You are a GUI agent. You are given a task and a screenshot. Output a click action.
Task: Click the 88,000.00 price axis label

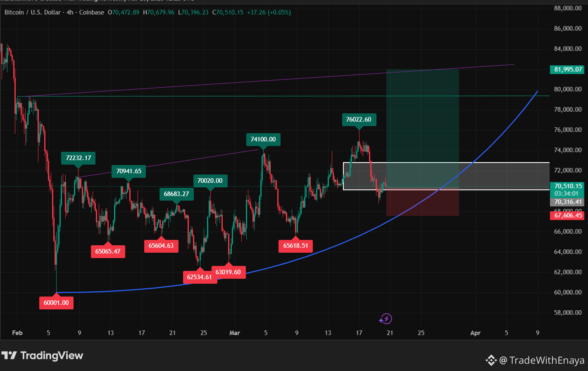pos(568,8)
